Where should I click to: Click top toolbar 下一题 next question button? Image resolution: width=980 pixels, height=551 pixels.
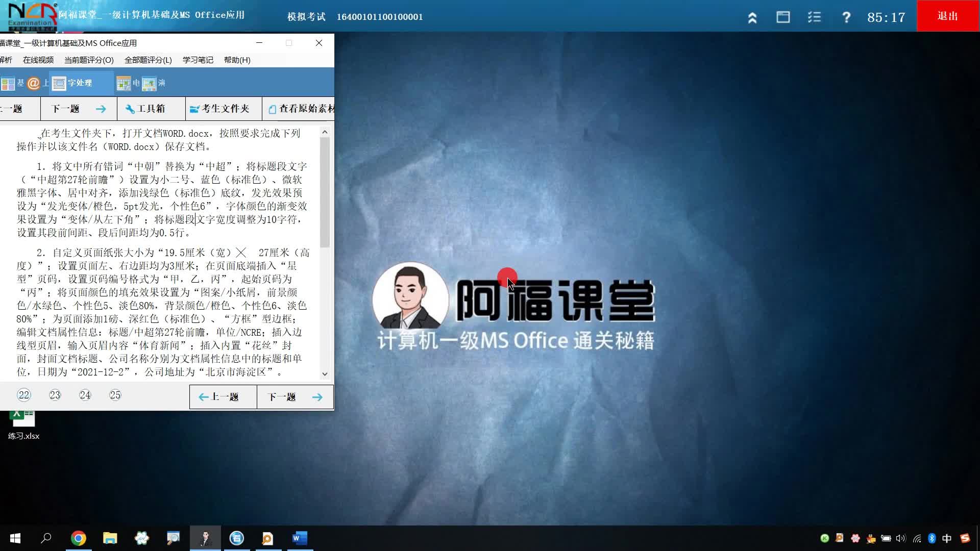(79, 109)
